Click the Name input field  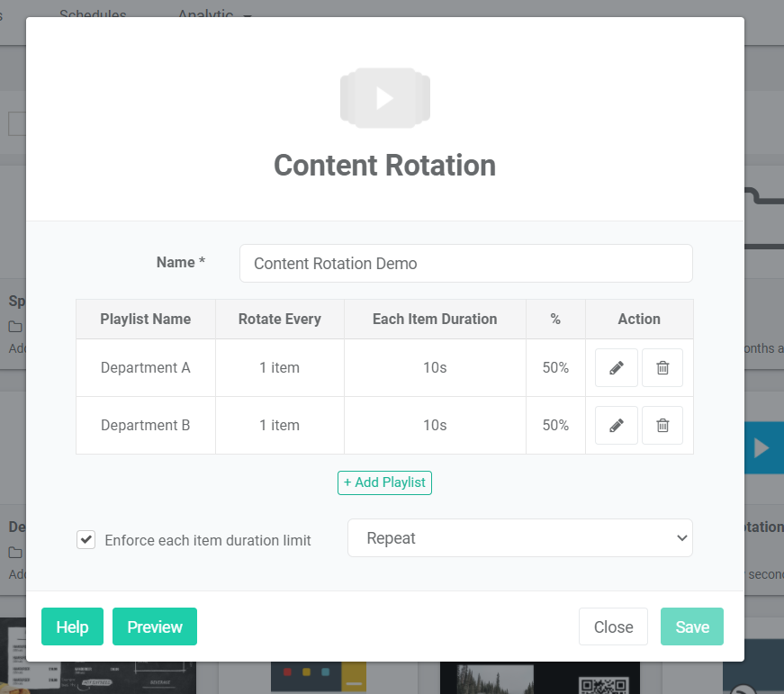pyautogui.click(x=465, y=263)
